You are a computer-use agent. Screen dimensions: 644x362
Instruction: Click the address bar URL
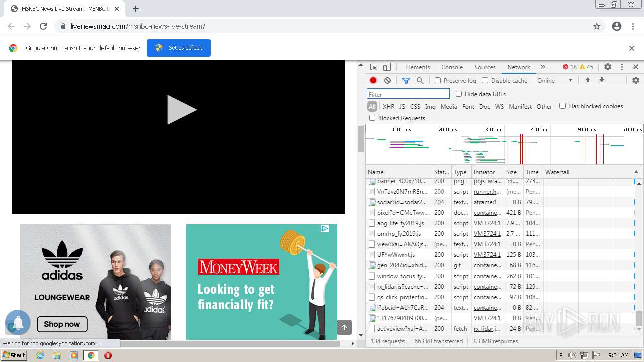pos(138,26)
